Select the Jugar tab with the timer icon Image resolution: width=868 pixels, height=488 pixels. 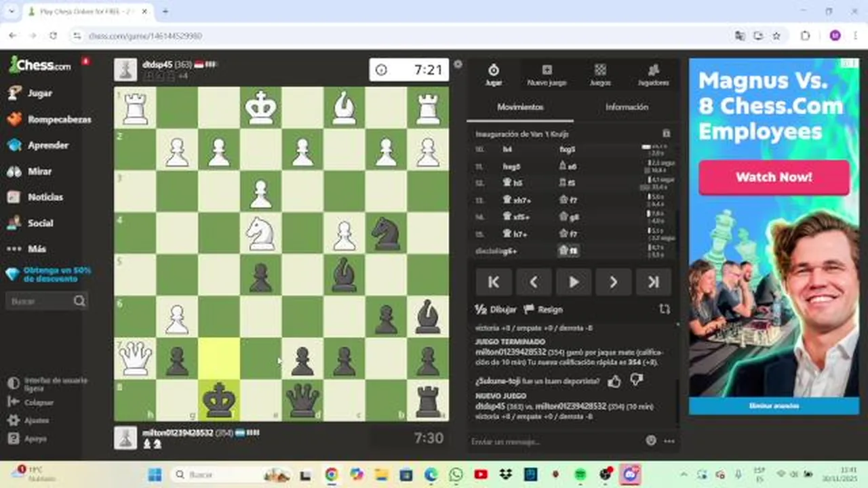coord(494,75)
